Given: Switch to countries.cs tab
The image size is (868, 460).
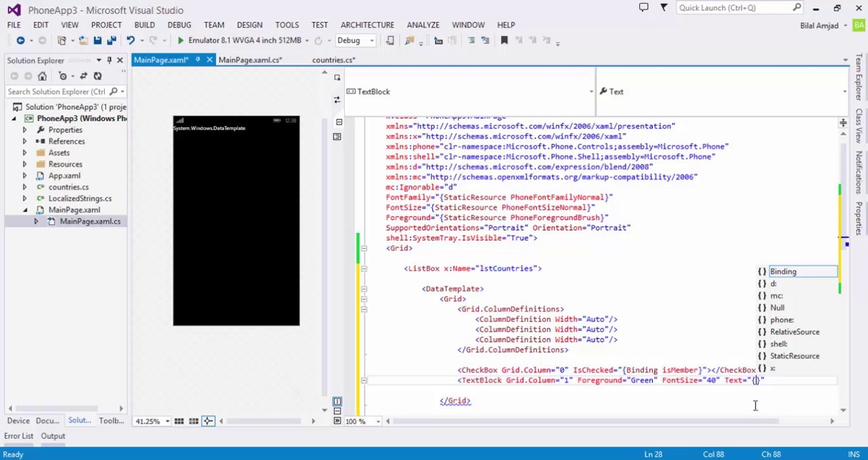Looking at the screenshot, I should tap(333, 59).
